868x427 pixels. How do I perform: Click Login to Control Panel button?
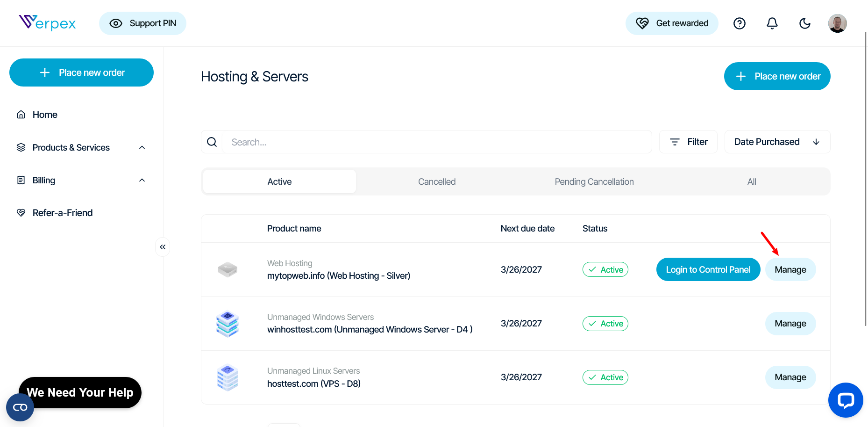[708, 269]
